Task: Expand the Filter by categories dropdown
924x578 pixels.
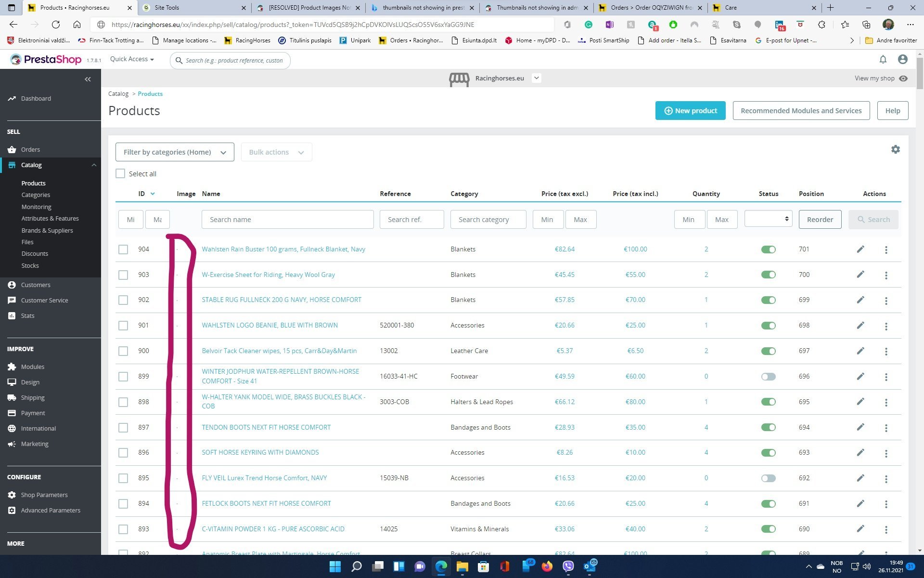Action: tap(174, 152)
